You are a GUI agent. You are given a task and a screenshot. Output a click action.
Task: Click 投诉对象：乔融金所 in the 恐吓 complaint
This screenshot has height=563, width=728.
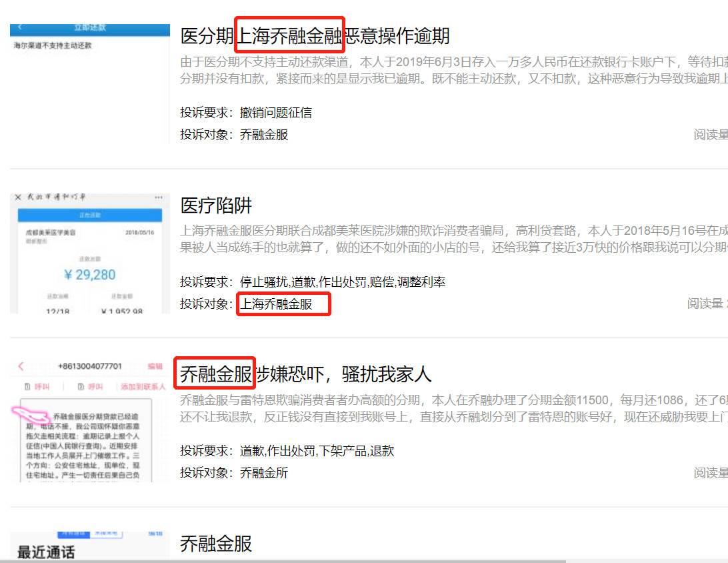tap(234, 473)
